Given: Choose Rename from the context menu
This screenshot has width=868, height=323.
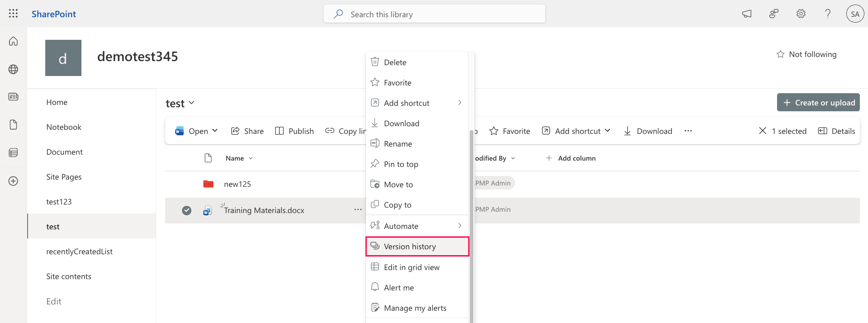Looking at the screenshot, I should [417, 144].
